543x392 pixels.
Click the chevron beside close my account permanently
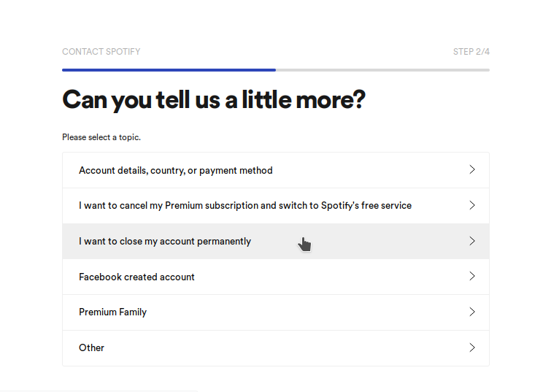tap(472, 241)
